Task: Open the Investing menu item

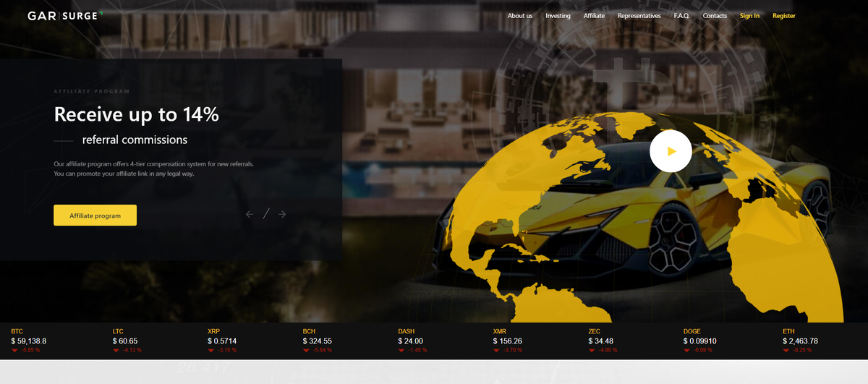Action: click(558, 16)
